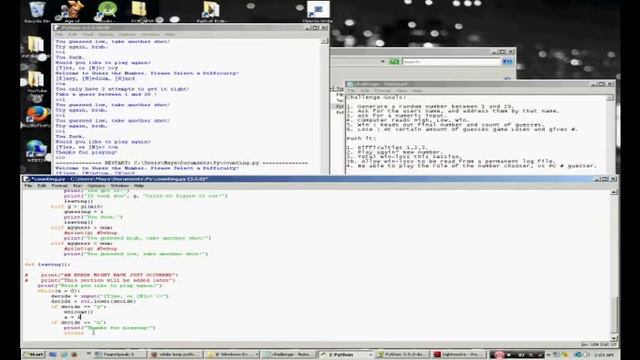This screenshot has height=360, width=640.
Task: Open Edit menu in the counting.py editor
Action: 42,186
